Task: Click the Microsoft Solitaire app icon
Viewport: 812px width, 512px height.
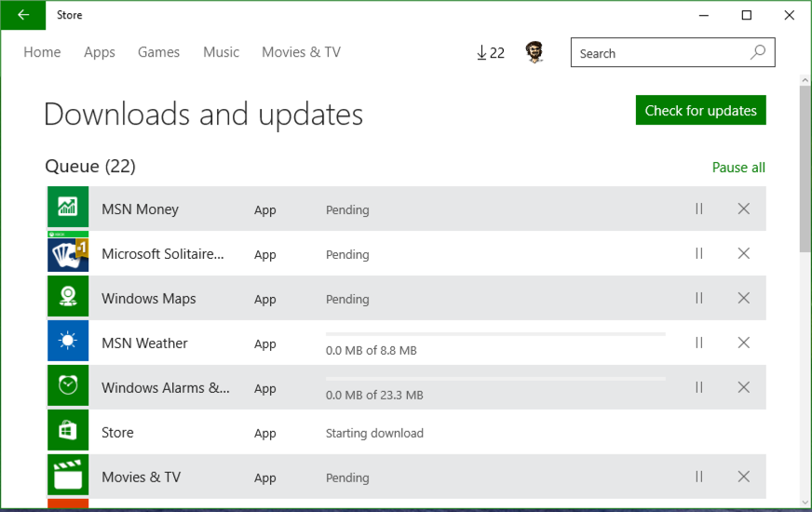Action: 68,252
